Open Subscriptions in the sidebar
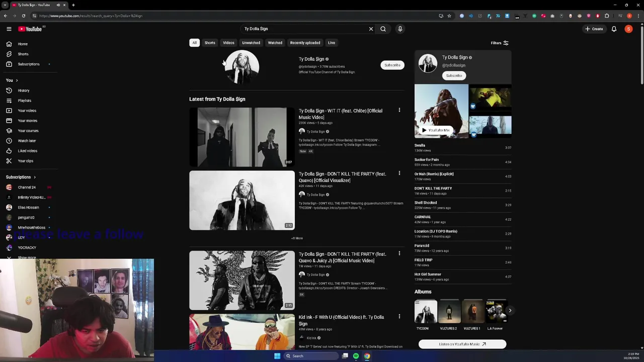The width and height of the screenshot is (644, 362). pos(29,64)
